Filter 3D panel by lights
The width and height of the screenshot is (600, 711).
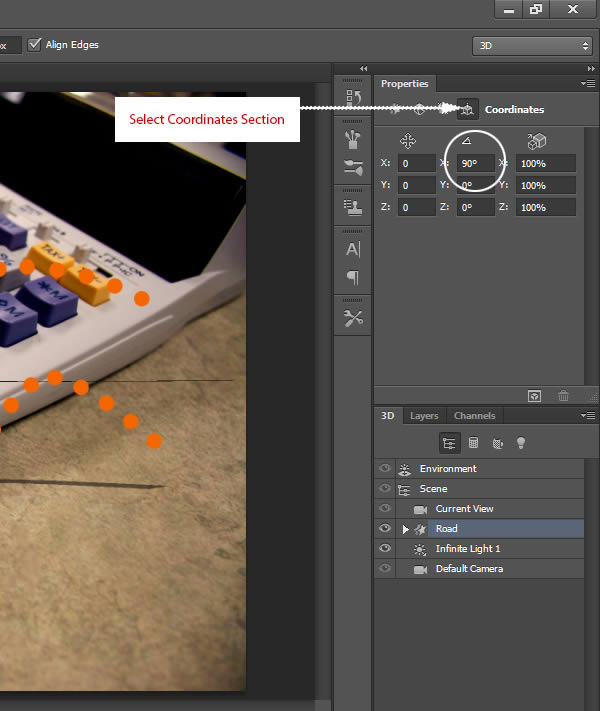(x=521, y=443)
